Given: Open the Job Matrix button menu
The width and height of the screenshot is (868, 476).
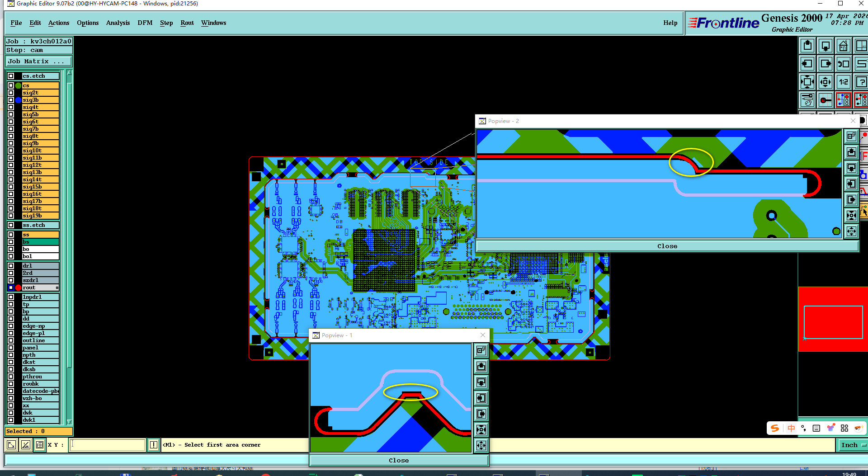Looking at the screenshot, I should tap(38, 61).
